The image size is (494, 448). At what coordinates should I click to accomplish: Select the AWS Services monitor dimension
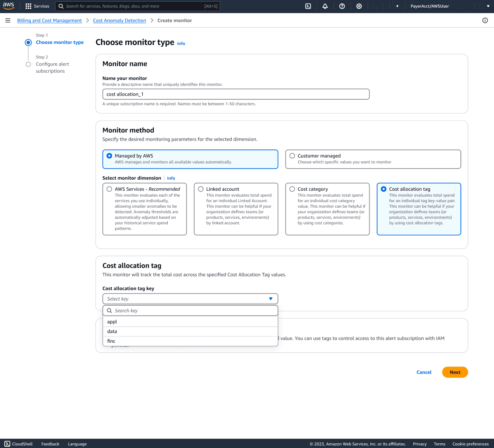[109, 189]
